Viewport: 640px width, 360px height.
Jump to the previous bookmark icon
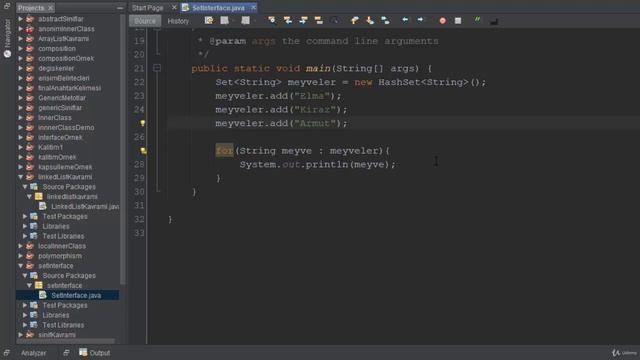(354, 20)
